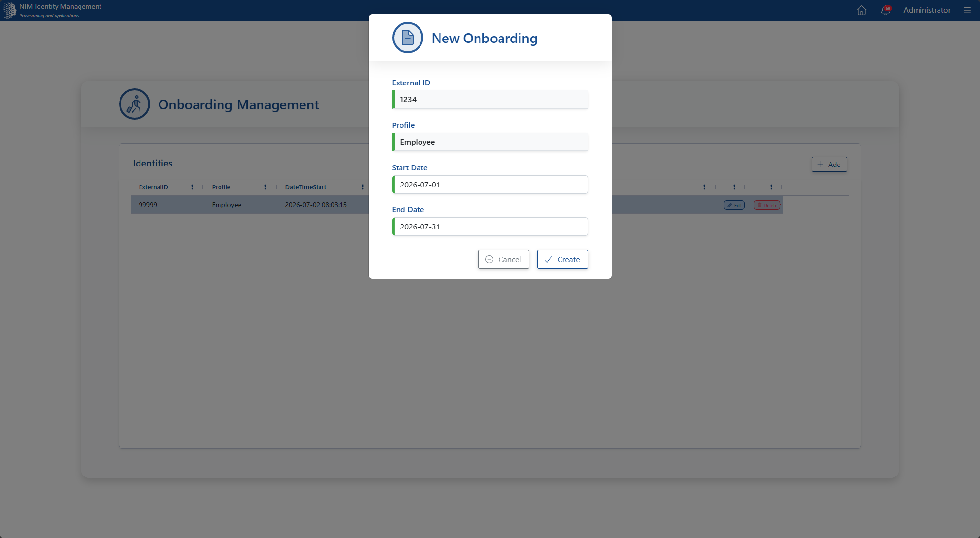
Task: Open the hamburger menu icon
Action: click(x=967, y=10)
